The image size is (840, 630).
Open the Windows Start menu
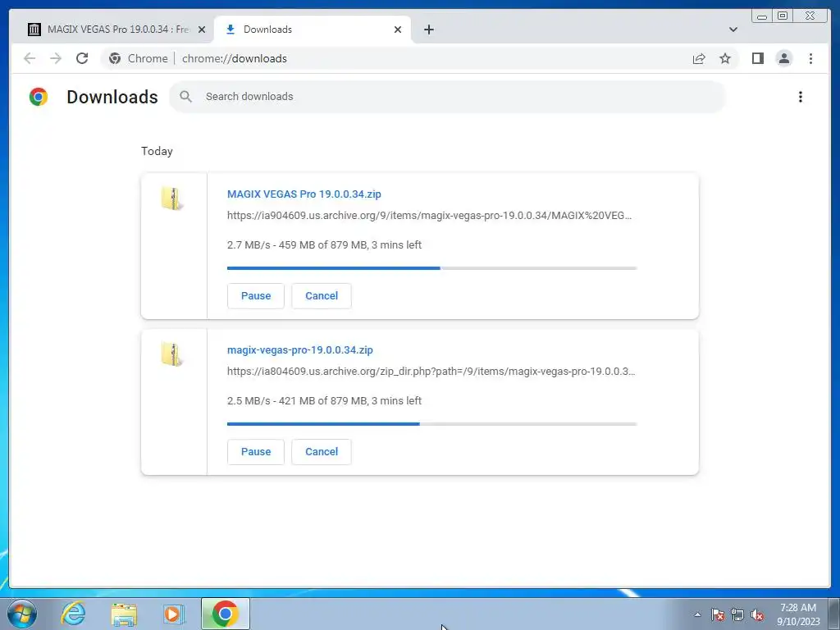pyautogui.click(x=21, y=614)
